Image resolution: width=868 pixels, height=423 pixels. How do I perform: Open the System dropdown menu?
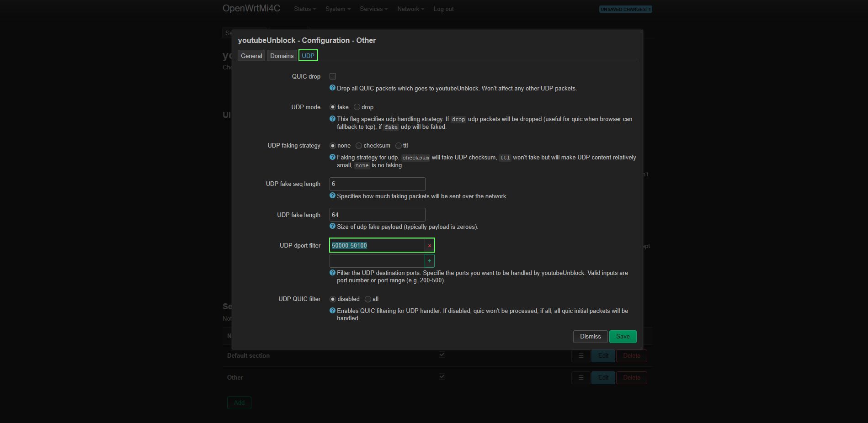[338, 9]
